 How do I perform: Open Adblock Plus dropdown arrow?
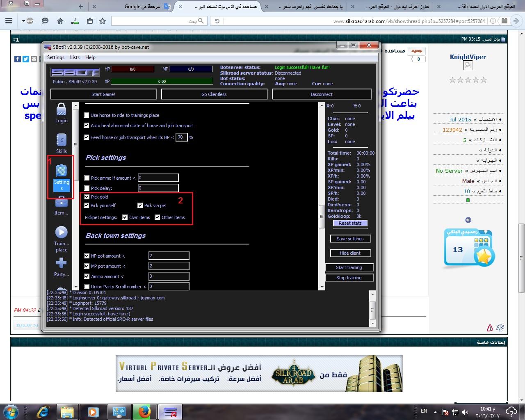pyautogui.click(x=23, y=21)
